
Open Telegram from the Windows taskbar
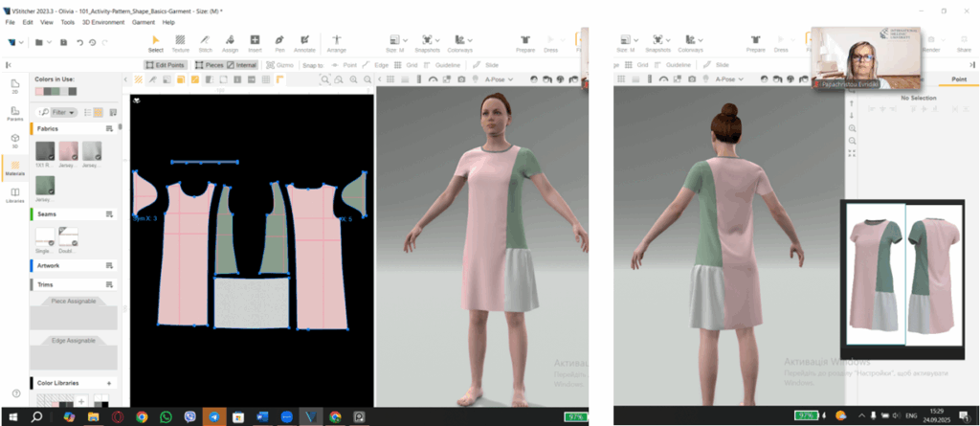[x=214, y=416]
